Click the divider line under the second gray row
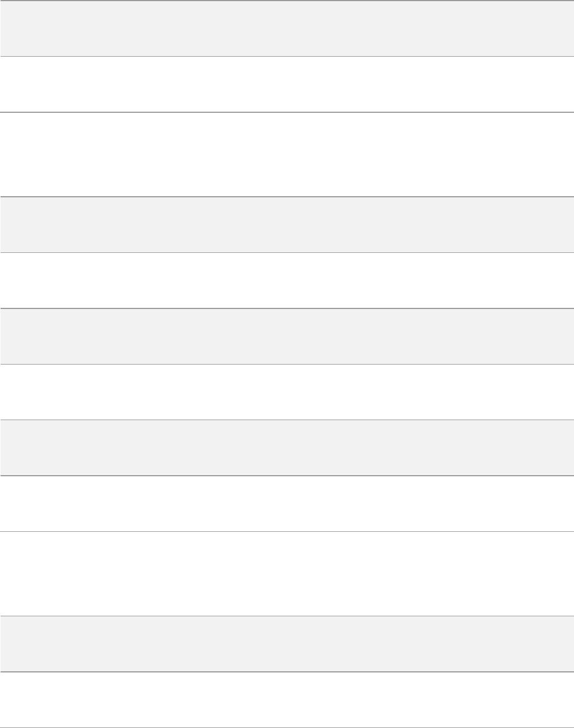Viewport: 574px width, 728px height. (287, 252)
